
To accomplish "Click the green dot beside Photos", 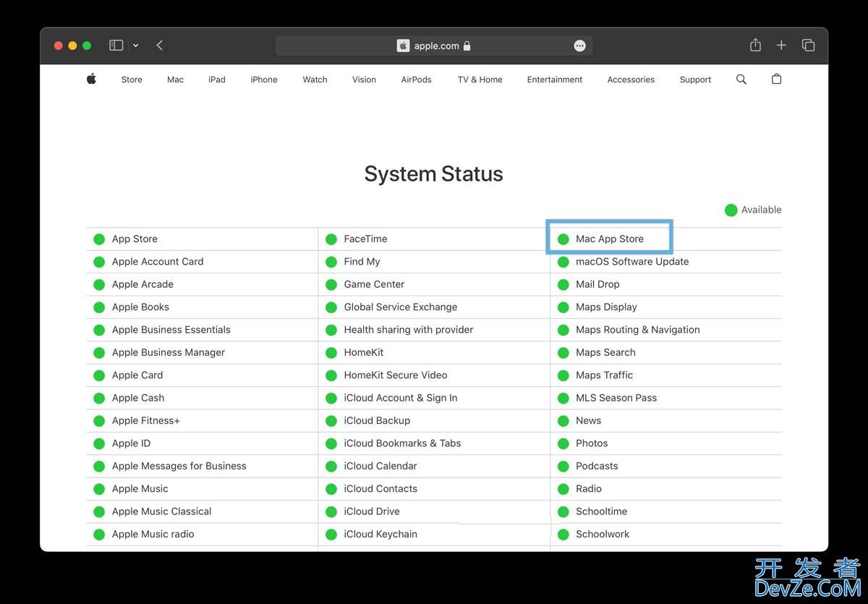I will [563, 443].
